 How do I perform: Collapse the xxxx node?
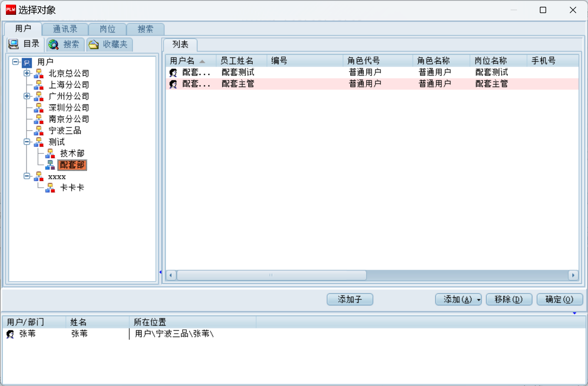point(27,176)
